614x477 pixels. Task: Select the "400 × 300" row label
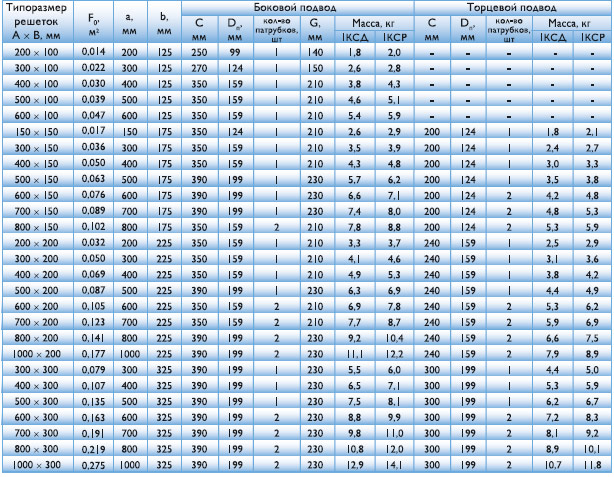pos(36,386)
